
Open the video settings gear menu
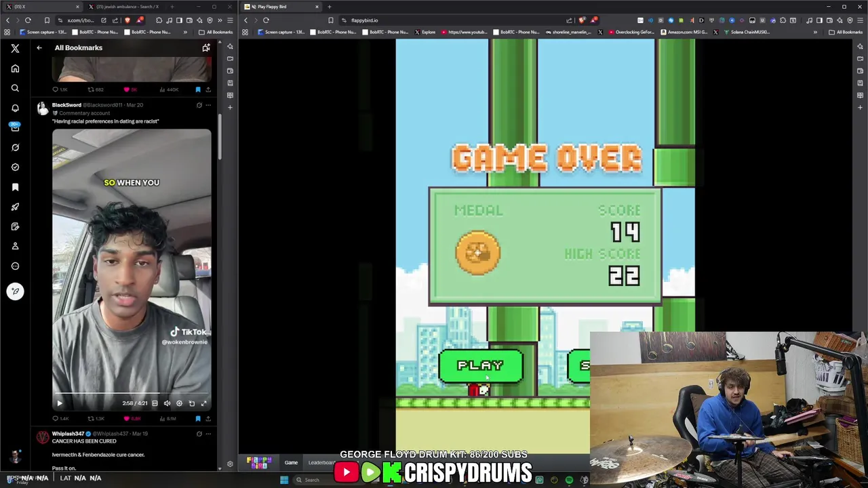[179, 403]
